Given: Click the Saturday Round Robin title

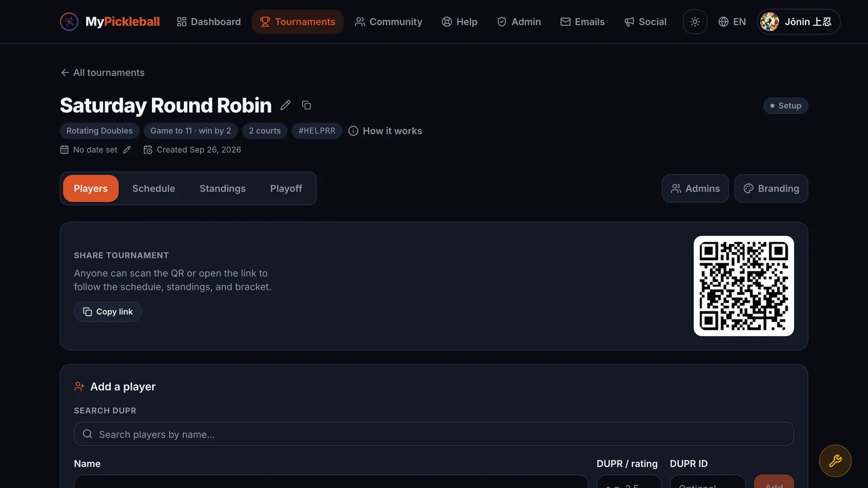Looking at the screenshot, I should point(165,105).
